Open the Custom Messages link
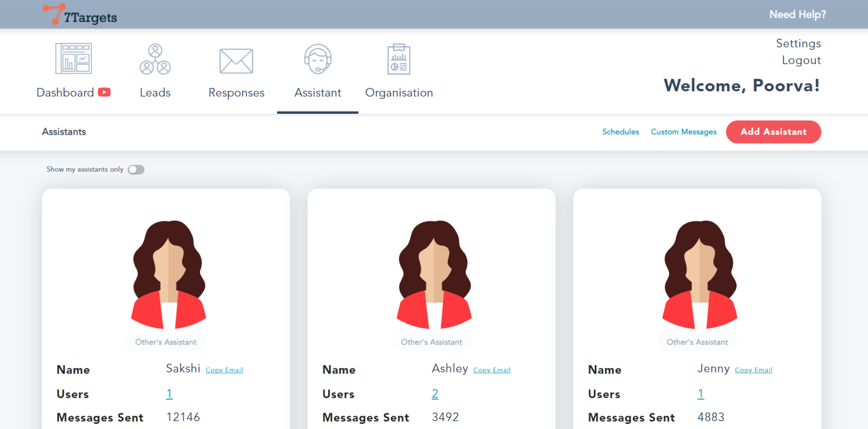This screenshot has height=429, width=868. tap(684, 132)
